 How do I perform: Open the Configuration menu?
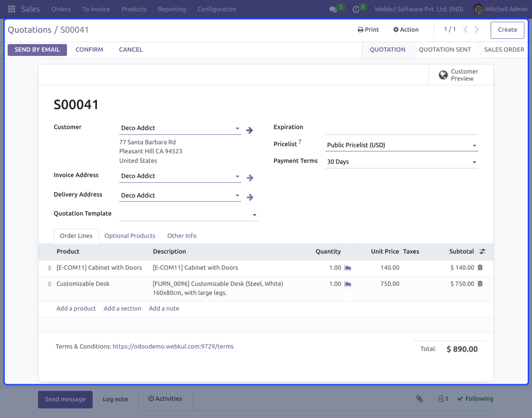217,9
